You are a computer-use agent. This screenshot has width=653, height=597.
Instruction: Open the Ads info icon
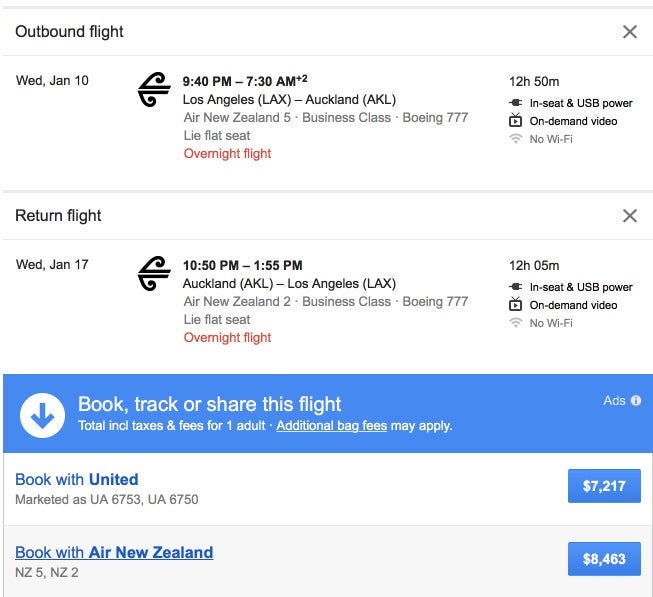636,401
